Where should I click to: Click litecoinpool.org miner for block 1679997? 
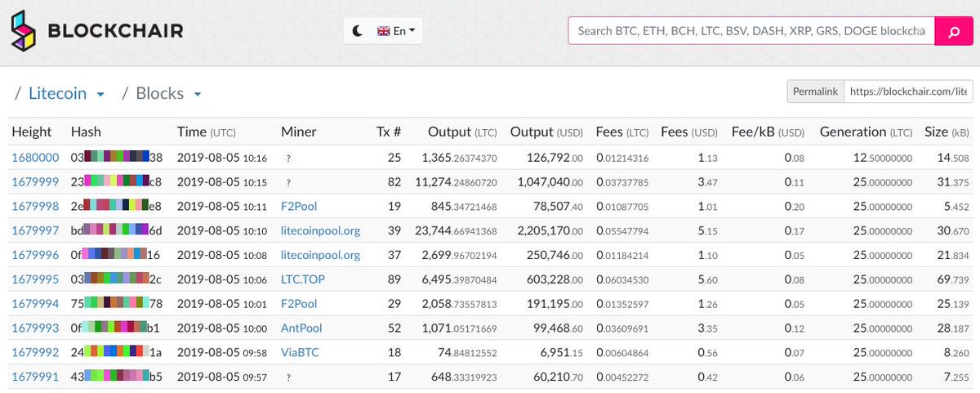[320, 230]
